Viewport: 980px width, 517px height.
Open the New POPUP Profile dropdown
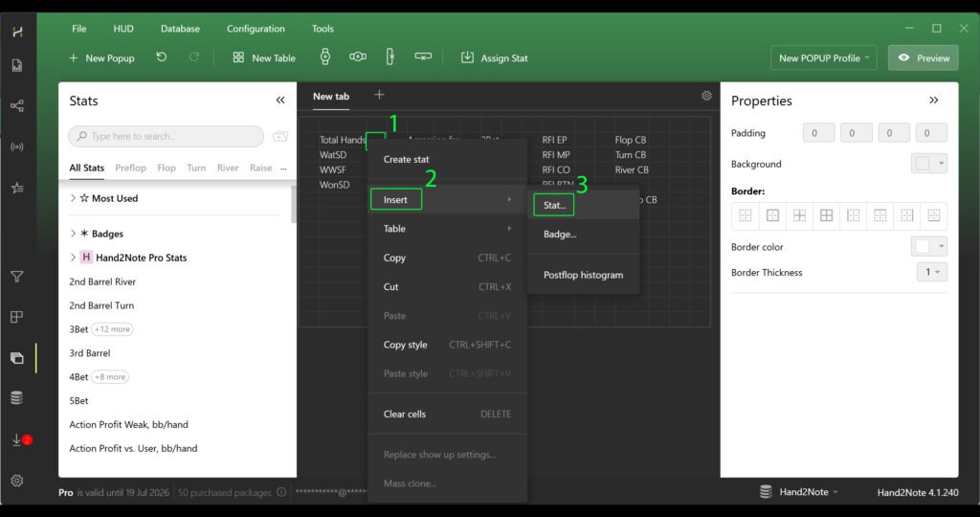(x=824, y=57)
